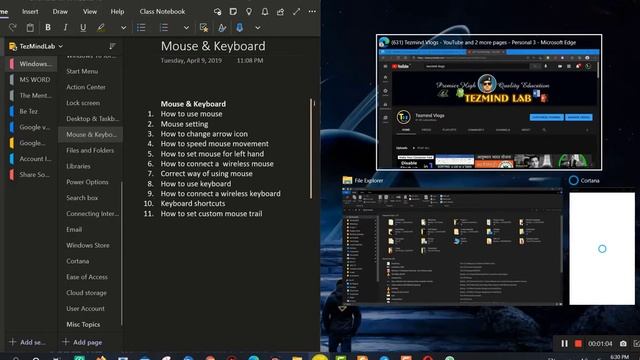Open the Cloud storage page
Image resolution: width=640 pixels, height=360 pixels.
(x=90, y=293)
